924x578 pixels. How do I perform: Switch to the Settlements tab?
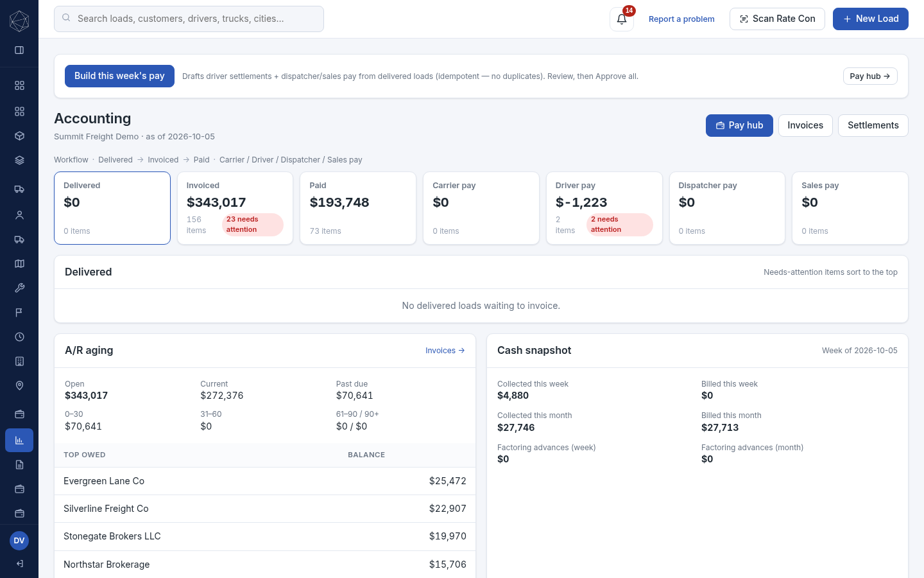tap(873, 125)
